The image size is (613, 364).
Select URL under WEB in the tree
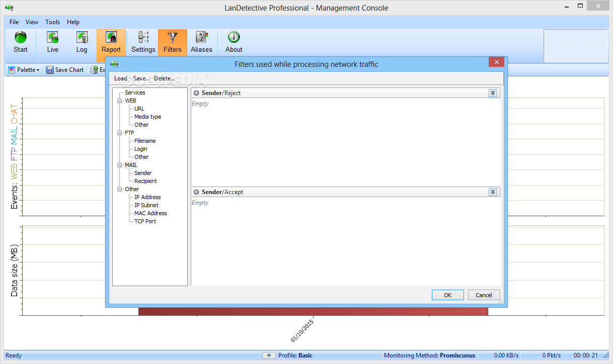tap(139, 109)
